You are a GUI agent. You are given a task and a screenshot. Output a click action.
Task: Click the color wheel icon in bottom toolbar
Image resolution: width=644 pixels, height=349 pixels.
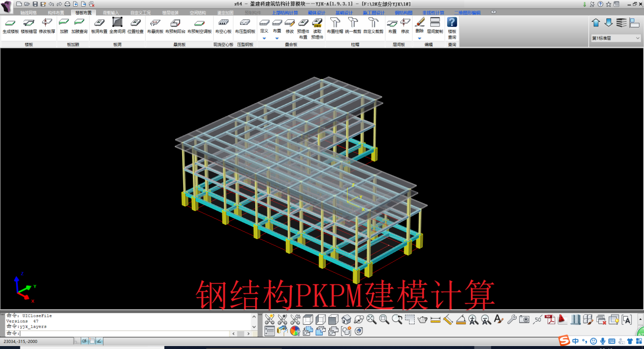pos(295,331)
